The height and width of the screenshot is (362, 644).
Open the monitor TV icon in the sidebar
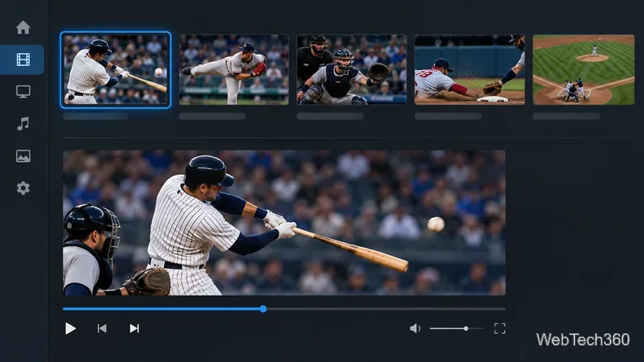tap(23, 92)
